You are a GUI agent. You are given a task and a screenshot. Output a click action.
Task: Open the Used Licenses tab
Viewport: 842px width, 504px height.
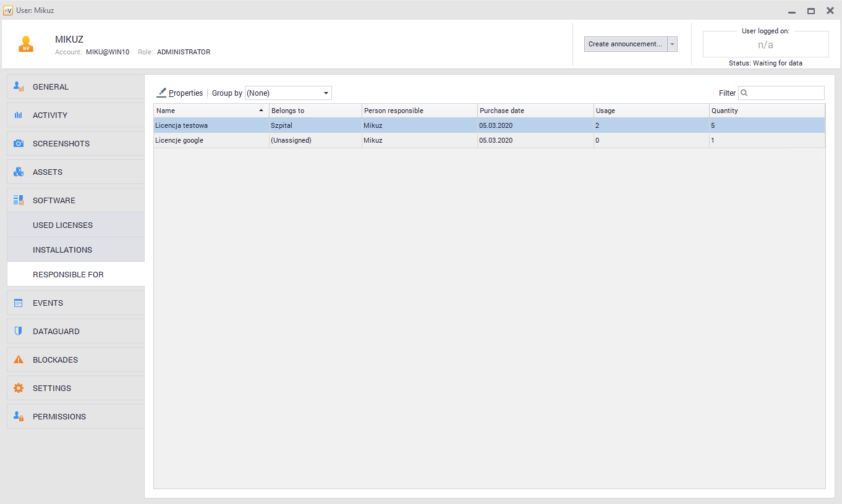point(62,225)
